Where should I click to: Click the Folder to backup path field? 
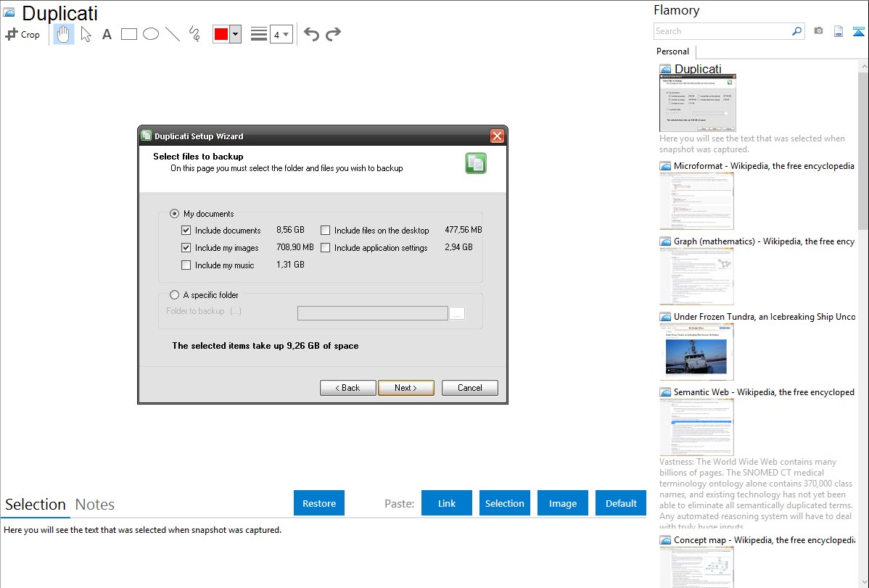tap(372, 313)
